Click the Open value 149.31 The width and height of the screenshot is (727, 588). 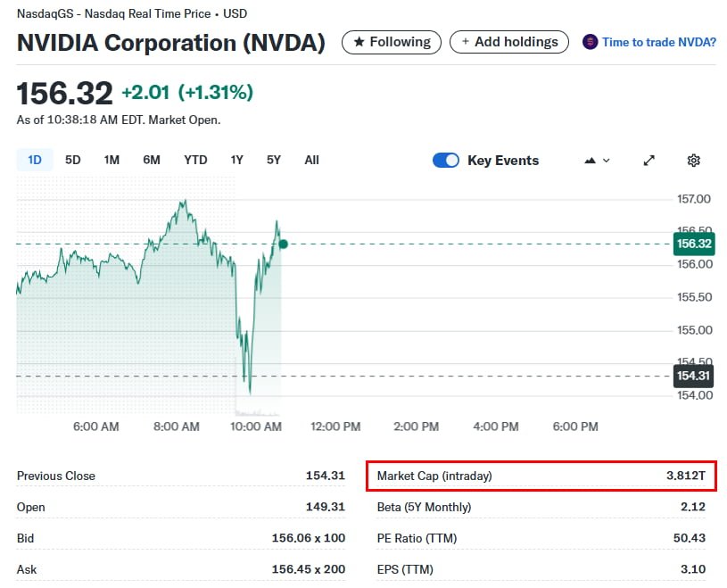[326, 507]
